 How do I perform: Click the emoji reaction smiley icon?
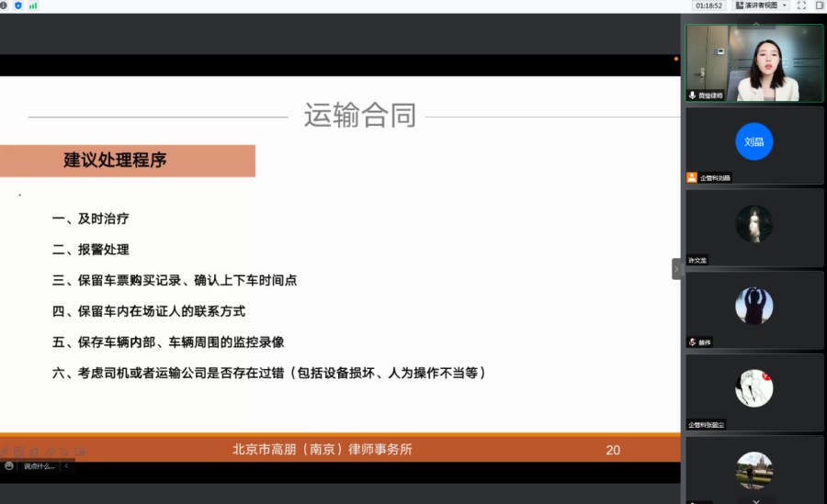click(9, 465)
